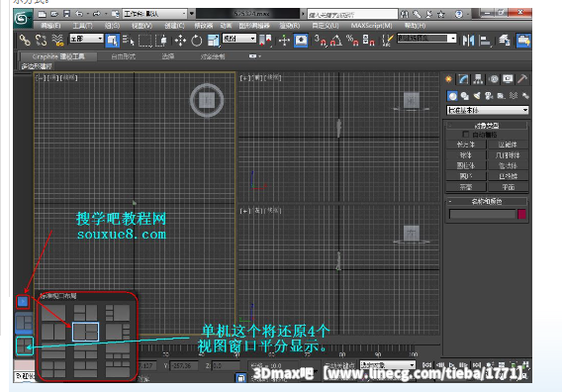The height and width of the screenshot is (392, 562).
Task: Click the Redo arrow icon
Action: coord(96,14)
